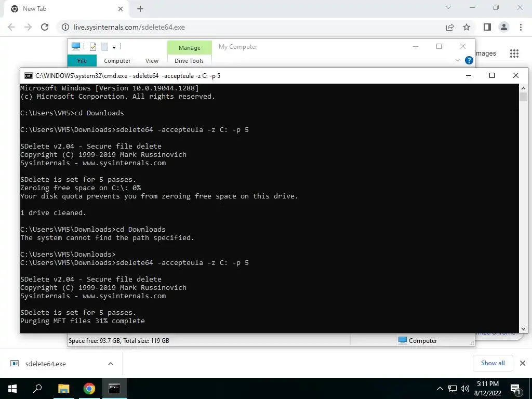Click Properties icon in Explorer quick access toolbar
532x399 pixels.
[x=92, y=47]
